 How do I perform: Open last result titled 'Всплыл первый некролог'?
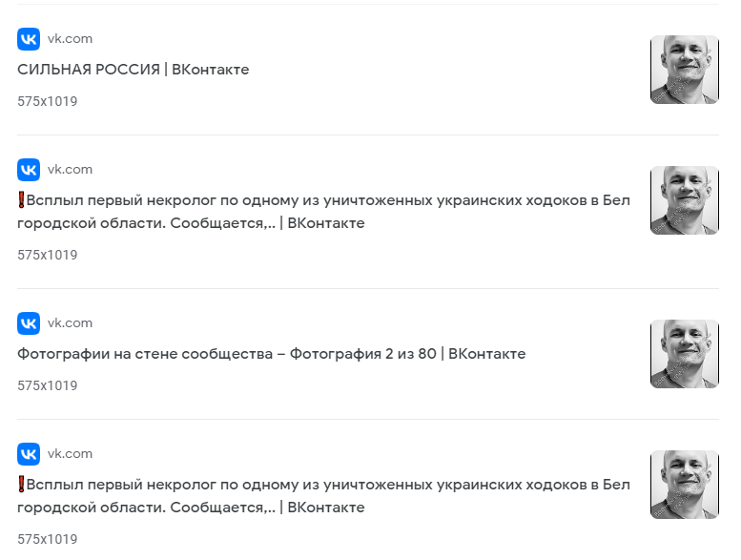(x=323, y=496)
